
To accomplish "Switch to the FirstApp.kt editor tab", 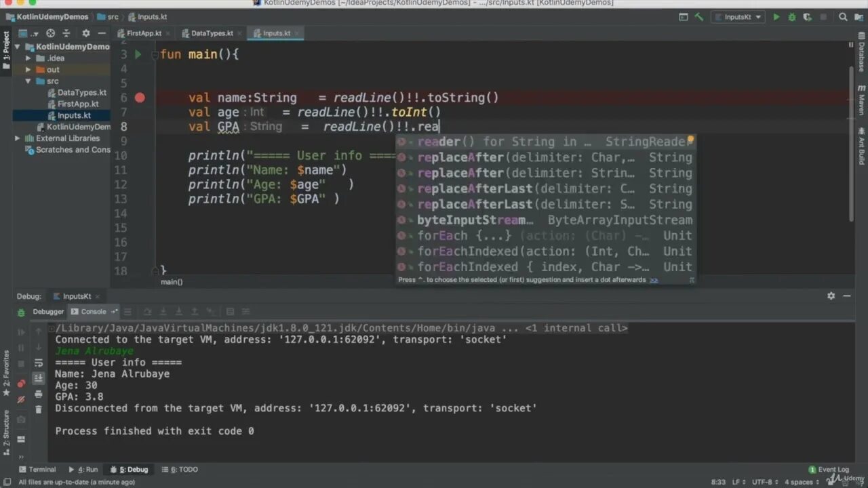I will pyautogui.click(x=144, y=33).
